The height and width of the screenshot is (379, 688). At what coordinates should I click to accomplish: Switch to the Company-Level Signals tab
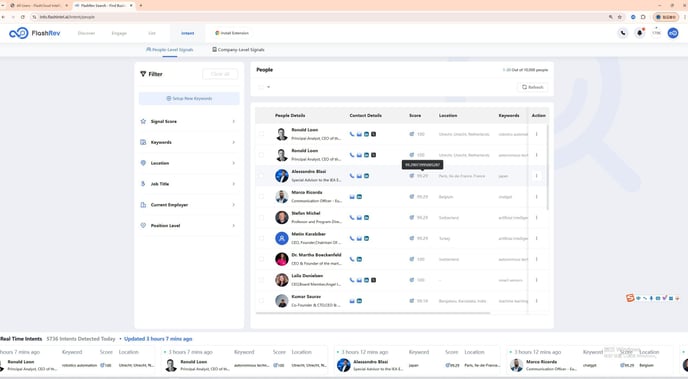point(238,50)
